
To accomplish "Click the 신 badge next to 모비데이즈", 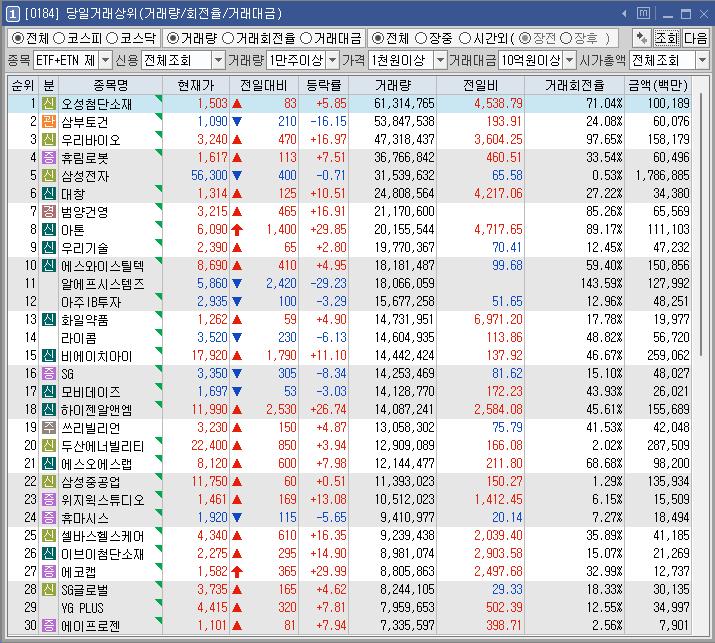I will tap(49, 392).
